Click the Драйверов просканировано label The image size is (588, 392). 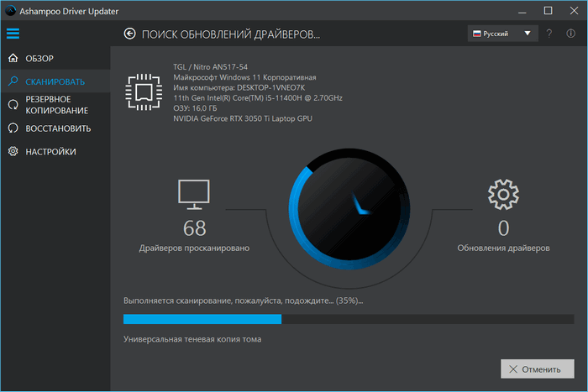(x=194, y=248)
